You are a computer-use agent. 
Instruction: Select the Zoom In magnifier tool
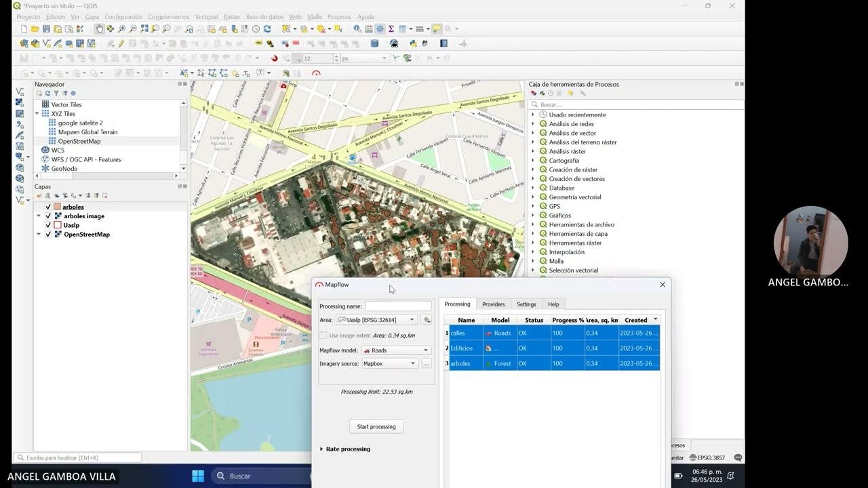[x=121, y=29]
